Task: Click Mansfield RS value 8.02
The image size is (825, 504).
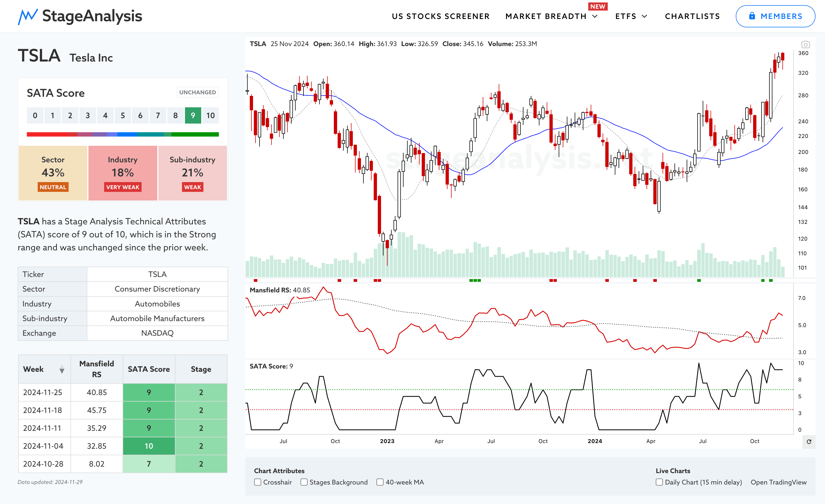Action: point(97,464)
